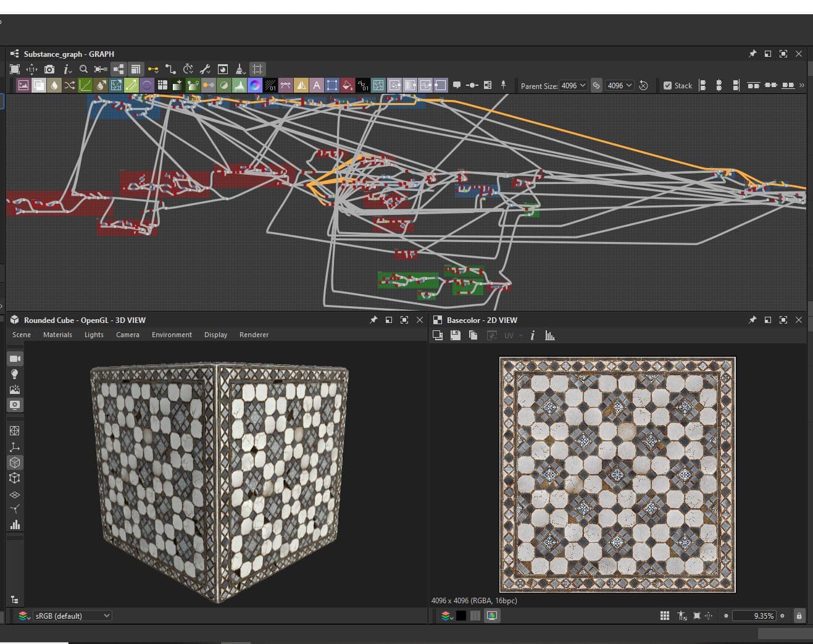This screenshot has height=644, width=813.
Task: Add a Blur droplet node
Action: [54, 85]
